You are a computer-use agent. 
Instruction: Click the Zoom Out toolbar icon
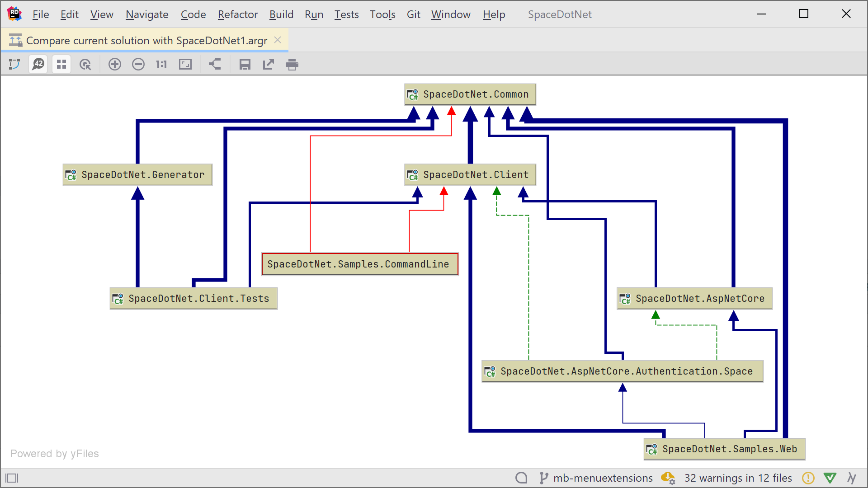(138, 65)
